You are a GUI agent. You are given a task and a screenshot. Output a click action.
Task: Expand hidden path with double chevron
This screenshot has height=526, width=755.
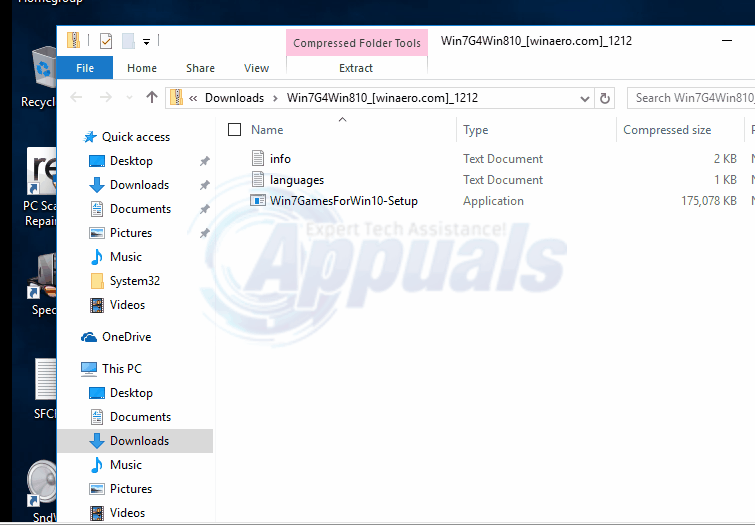click(193, 98)
